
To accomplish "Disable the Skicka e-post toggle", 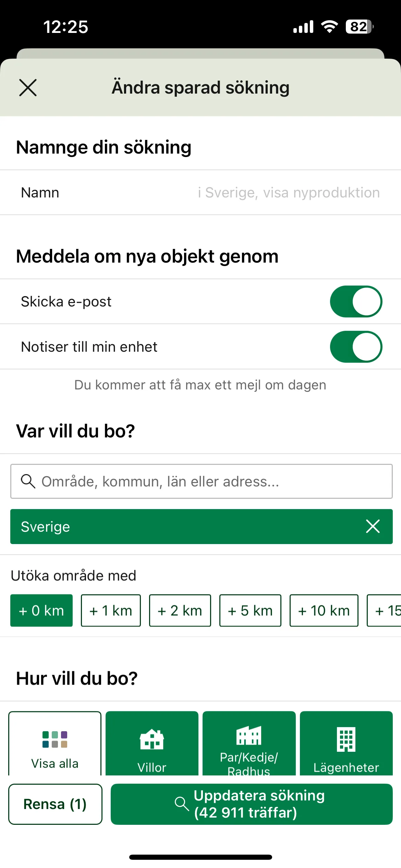I will (356, 302).
